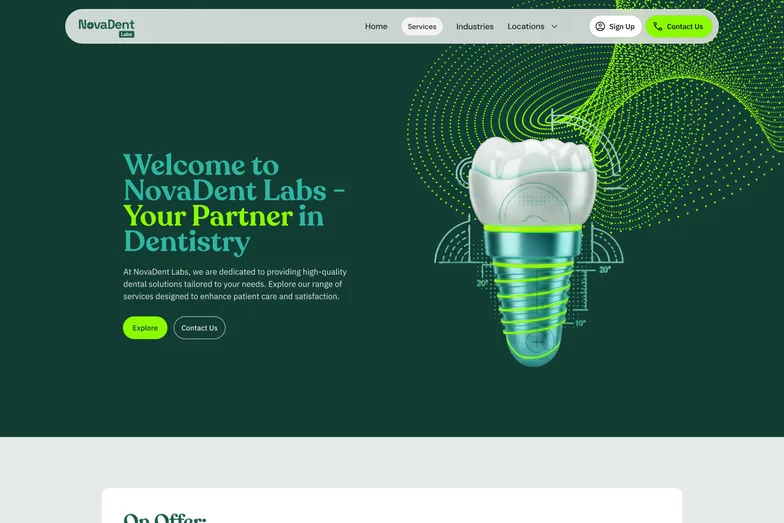Open the Home page
The image size is (784, 523).
tap(376, 26)
